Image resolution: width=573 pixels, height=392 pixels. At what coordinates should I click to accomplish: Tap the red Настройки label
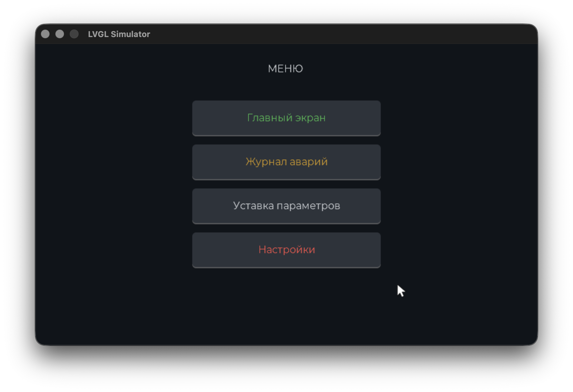click(286, 250)
